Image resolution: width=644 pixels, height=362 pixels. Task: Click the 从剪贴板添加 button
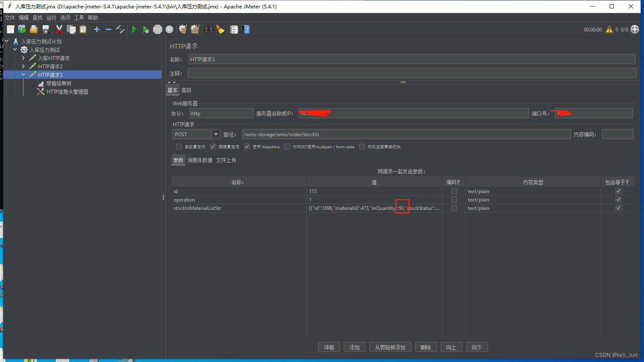pos(390,347)
